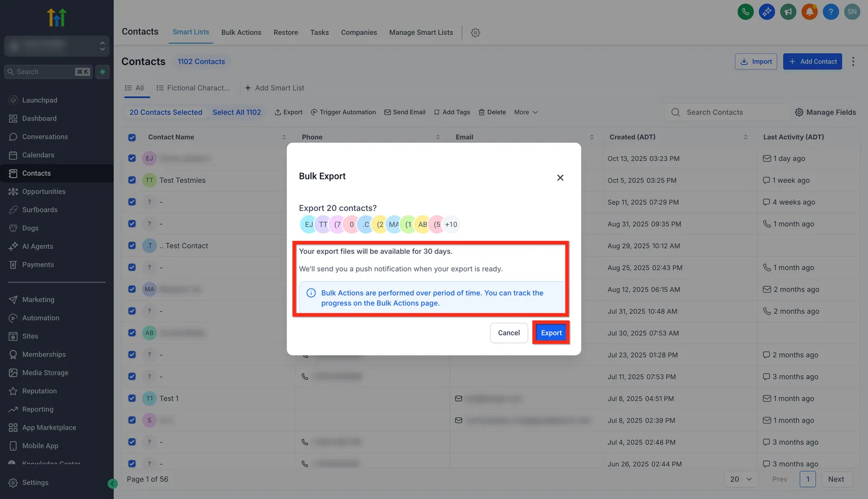The height and width of the screenshot is (499, 868).
Task: Uncheck the AB contact row checkbox
Action: pyautogui.click(x=132, y=333)
